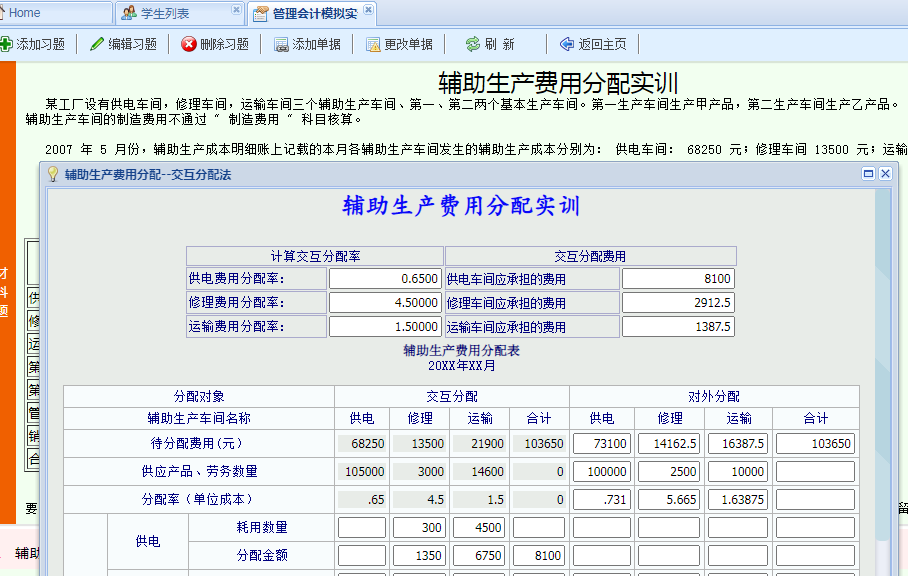Click the 14162.5 input field
Image resolution: width=908 pixels, height=576 pixels.
tap(669, 443)
